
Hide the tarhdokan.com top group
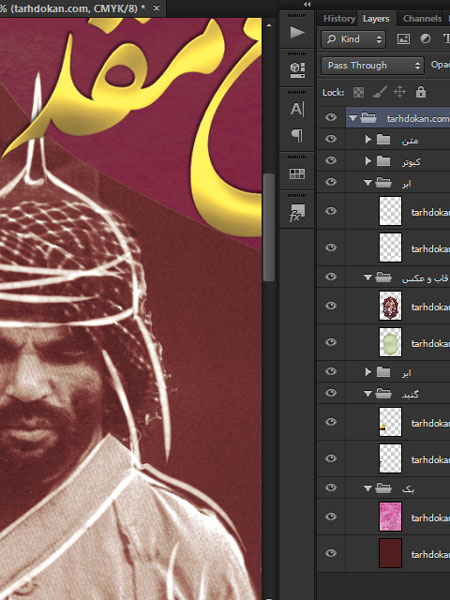pyautogui.click(x=331, y=117)
